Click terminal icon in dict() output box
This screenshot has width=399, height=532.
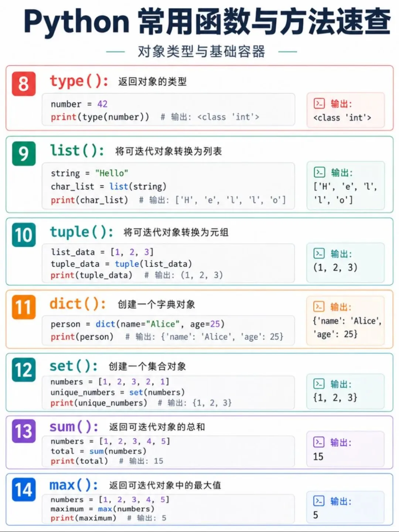click(x=319, y=307)
